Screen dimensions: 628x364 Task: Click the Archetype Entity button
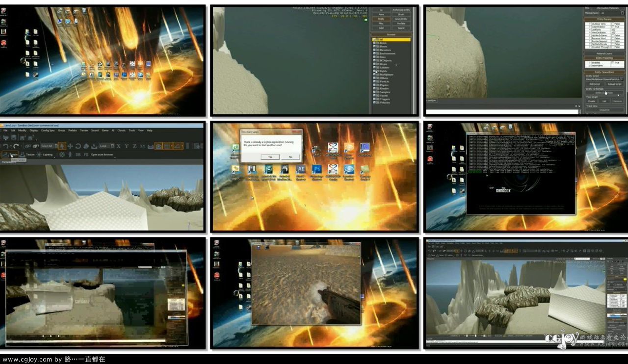pos(401,10)
